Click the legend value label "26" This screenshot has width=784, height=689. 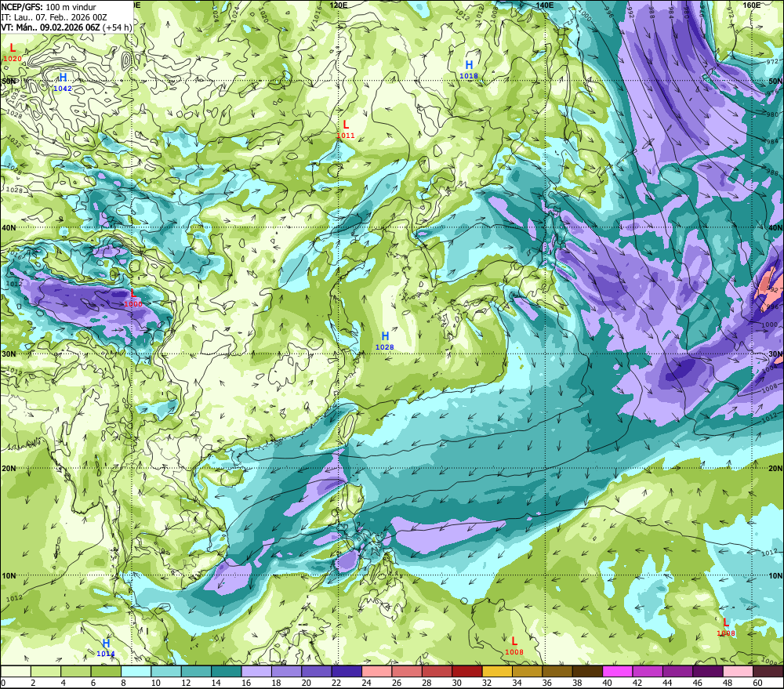click(x=397, y=683)
